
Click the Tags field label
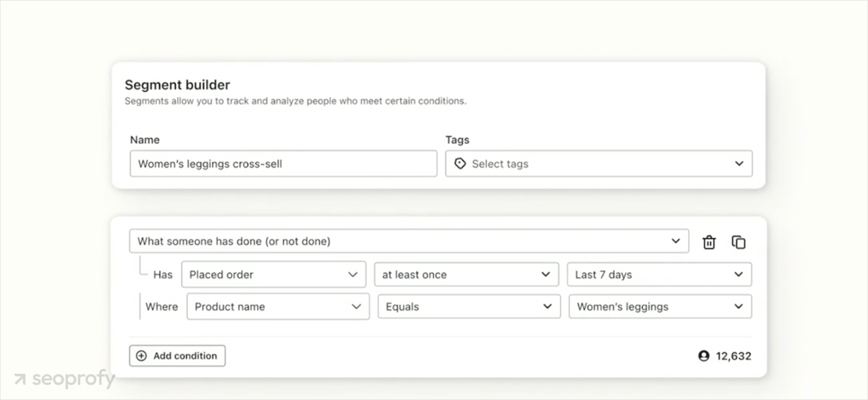(457, 140)
